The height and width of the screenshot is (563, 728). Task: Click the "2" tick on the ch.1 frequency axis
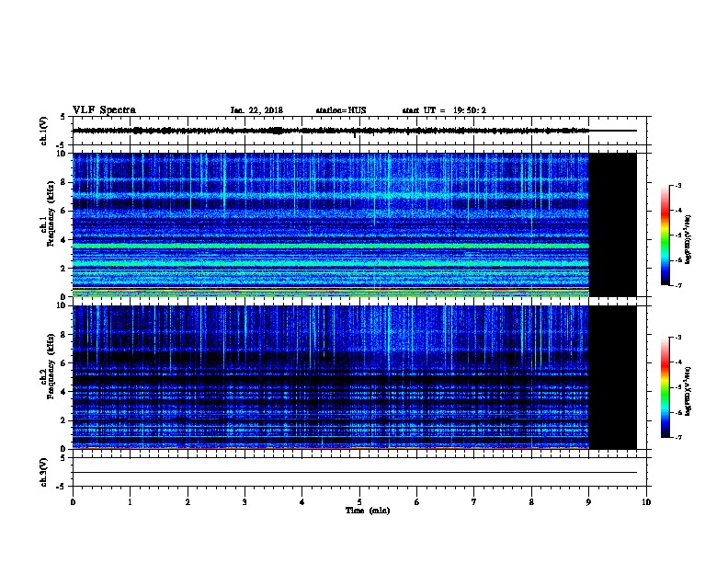[63, 269]
